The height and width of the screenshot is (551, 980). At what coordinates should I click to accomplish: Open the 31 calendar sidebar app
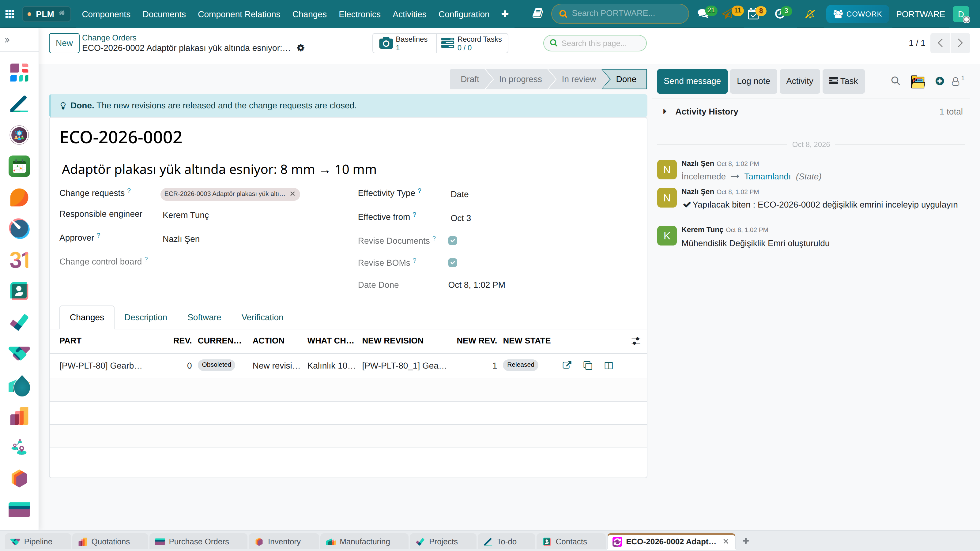coord(19,260)
